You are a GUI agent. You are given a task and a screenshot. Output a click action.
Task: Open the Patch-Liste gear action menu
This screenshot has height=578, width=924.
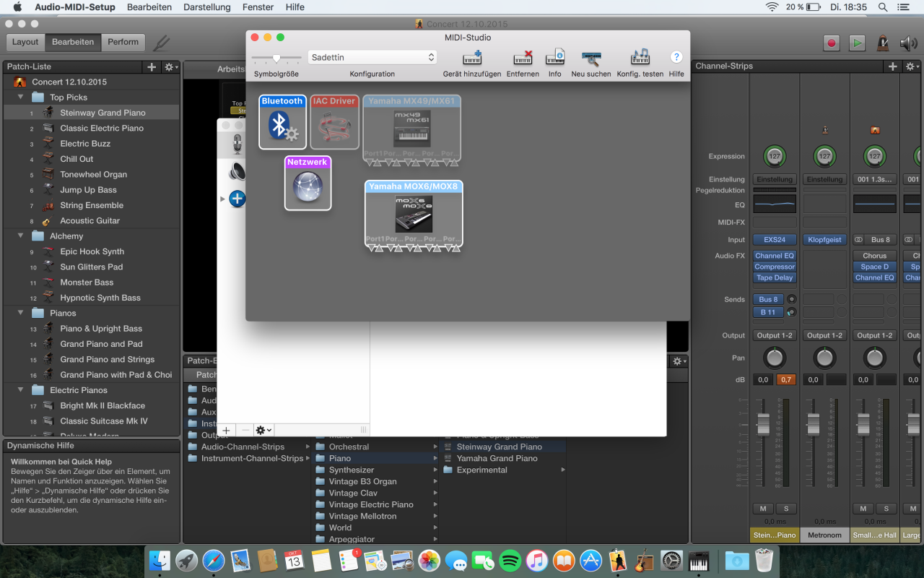tap(172, 66)
